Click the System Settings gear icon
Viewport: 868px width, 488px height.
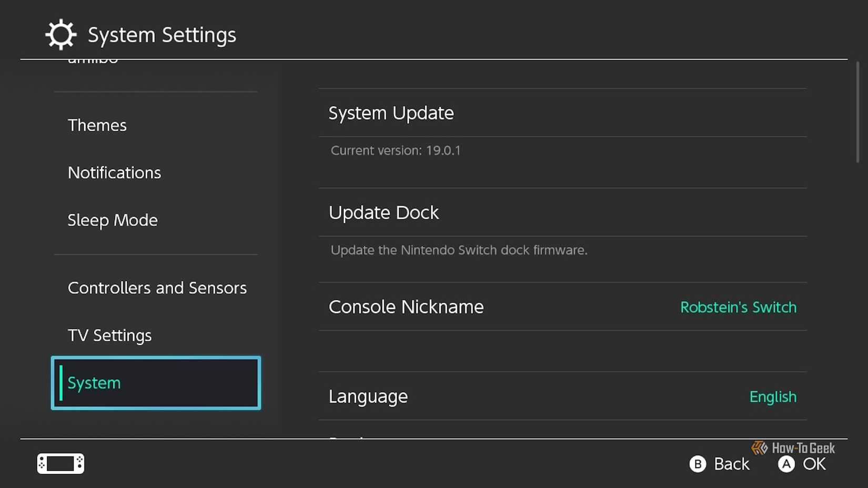tap(60, 34)
